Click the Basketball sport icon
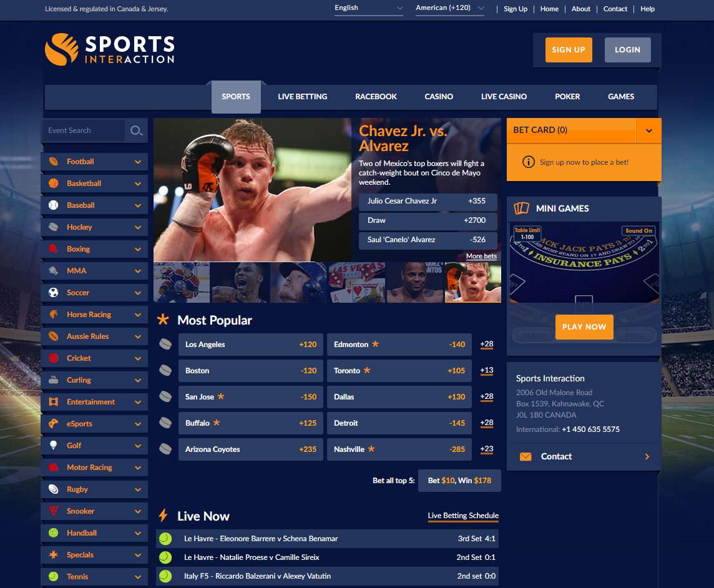This screenshot has height=588, width=714. [53, 184]
